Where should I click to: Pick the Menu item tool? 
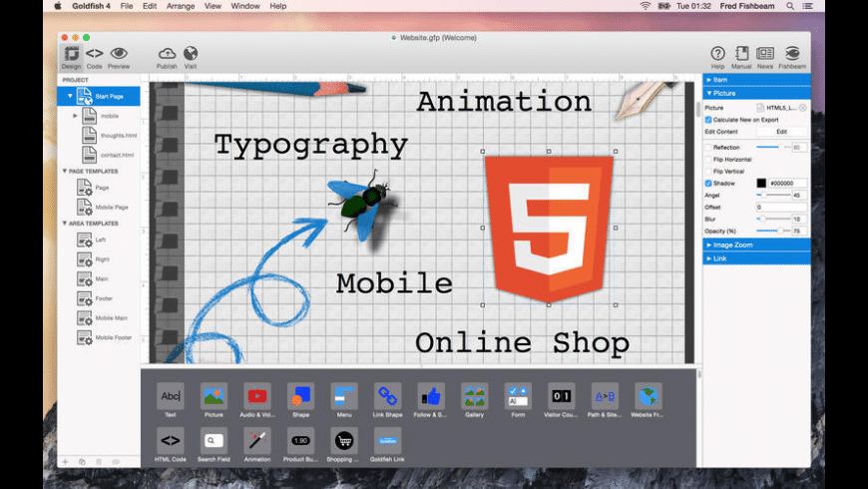pos(344,400)
